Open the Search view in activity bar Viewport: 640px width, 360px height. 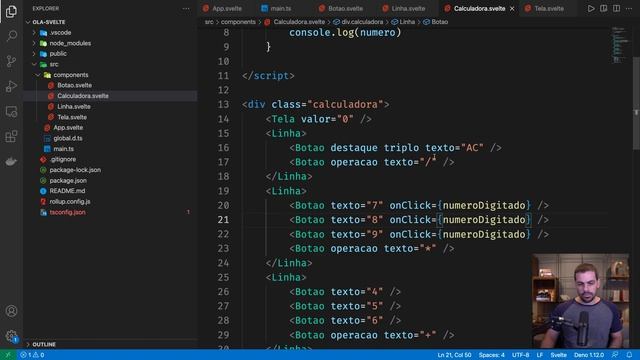11,36
